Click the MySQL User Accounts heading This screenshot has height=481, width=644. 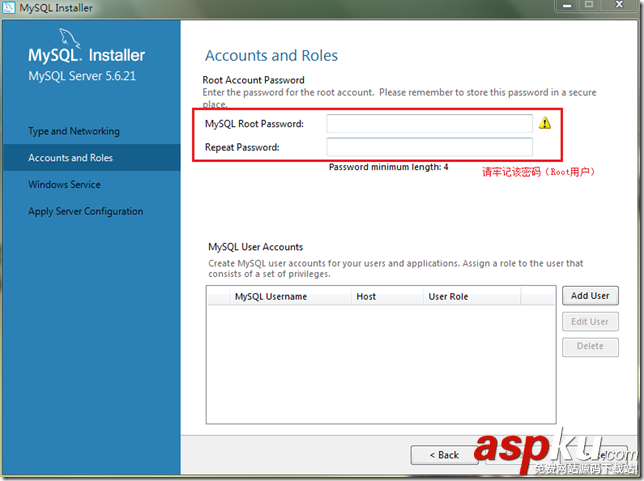coord(255,247)
